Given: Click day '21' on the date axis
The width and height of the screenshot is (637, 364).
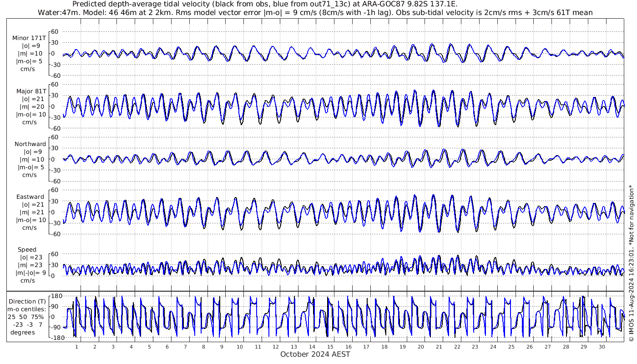Looking at the screenshot, I should pos(439,347).
